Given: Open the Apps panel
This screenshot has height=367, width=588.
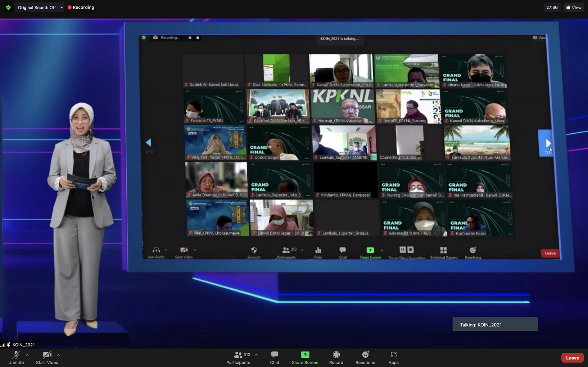Looking at the screenshot, I should pyautogui.click(x=393, y=358).
